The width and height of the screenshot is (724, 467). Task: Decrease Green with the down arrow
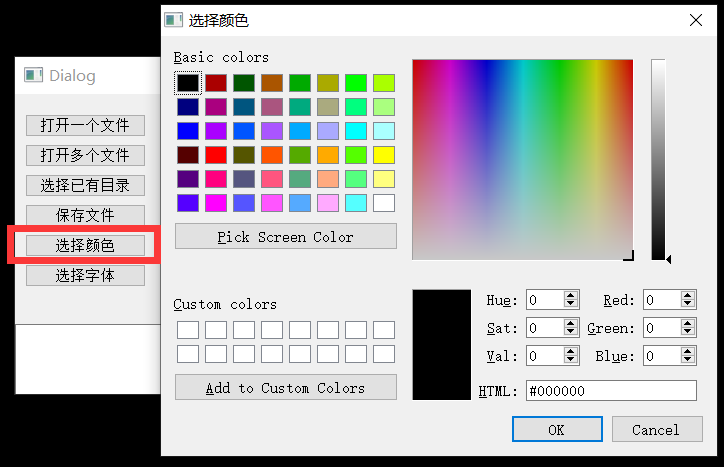688,332
